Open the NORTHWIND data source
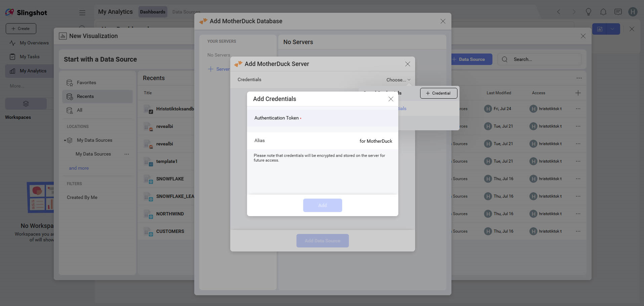644x306 pixels. pos(170,214)
